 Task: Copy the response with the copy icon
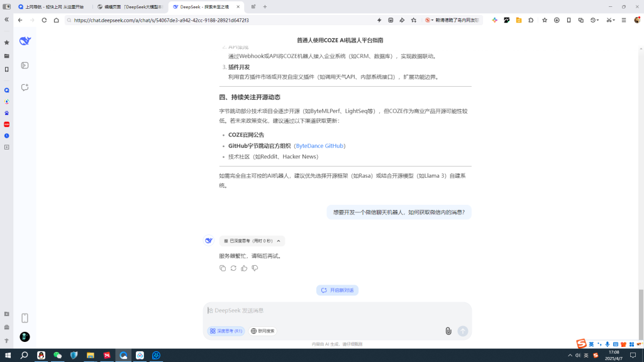point(223,268)
